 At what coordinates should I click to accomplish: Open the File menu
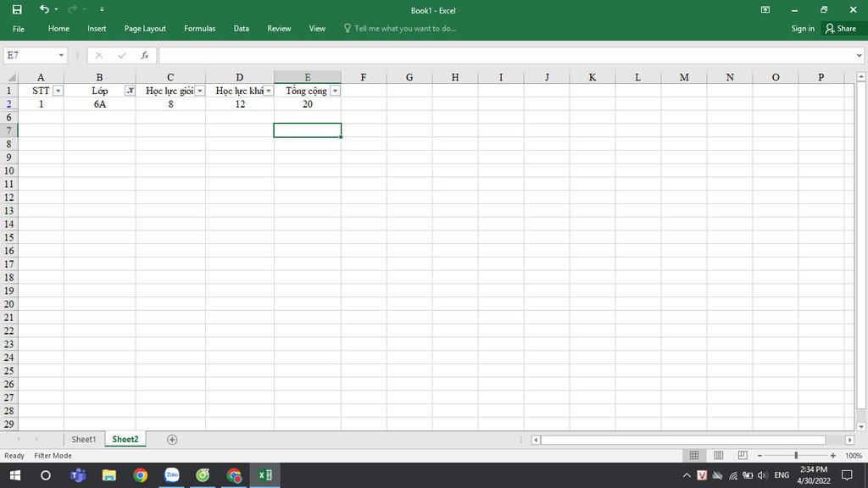coord(19,29)
